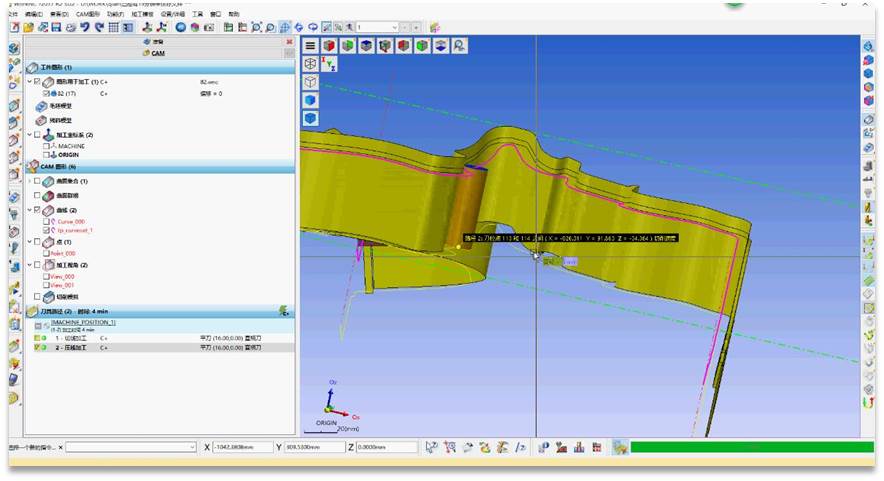This screenshot has height=481, width=884.
Task: Click the Save file toolbar icon
Action: [x=56, y=27]
